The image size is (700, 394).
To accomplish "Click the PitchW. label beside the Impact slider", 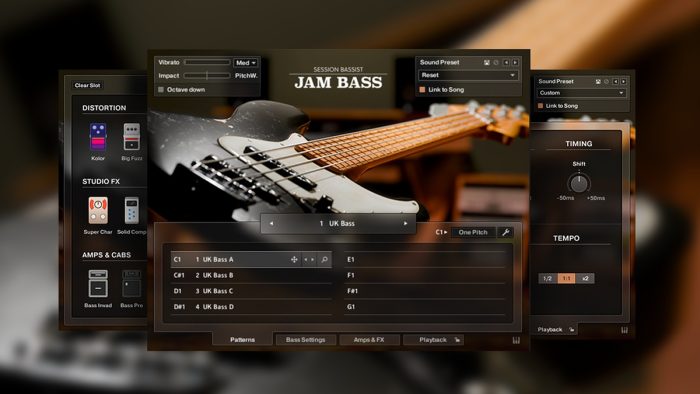I will [x=246, y=76].
